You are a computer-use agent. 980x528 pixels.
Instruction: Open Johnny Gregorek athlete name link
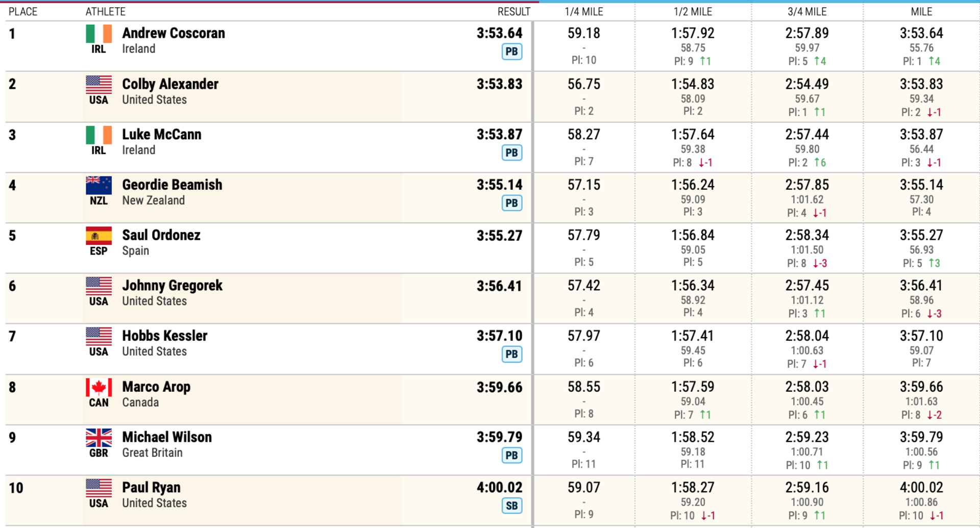tap(172, 286)
